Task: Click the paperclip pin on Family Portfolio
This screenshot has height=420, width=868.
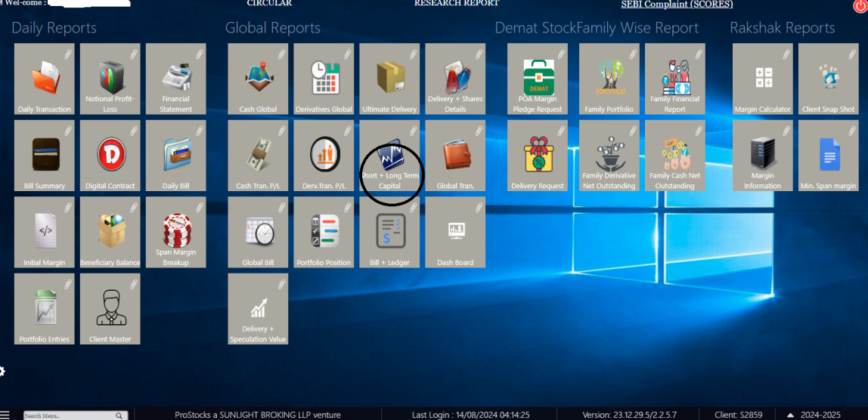Action: point(634,53)
